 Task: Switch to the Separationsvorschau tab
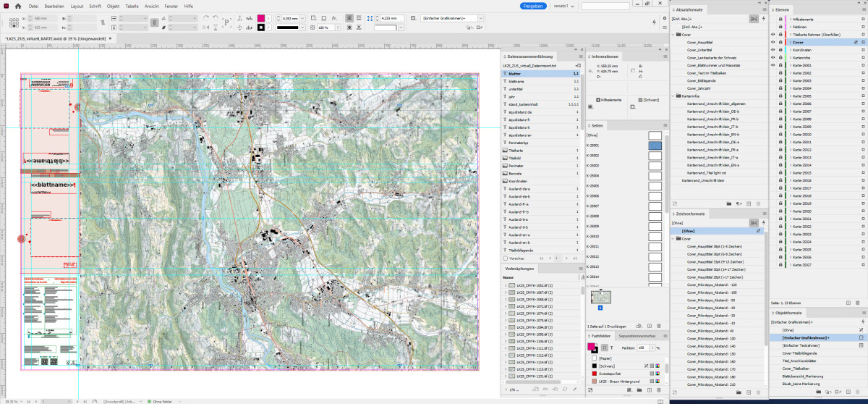[637, 336]
